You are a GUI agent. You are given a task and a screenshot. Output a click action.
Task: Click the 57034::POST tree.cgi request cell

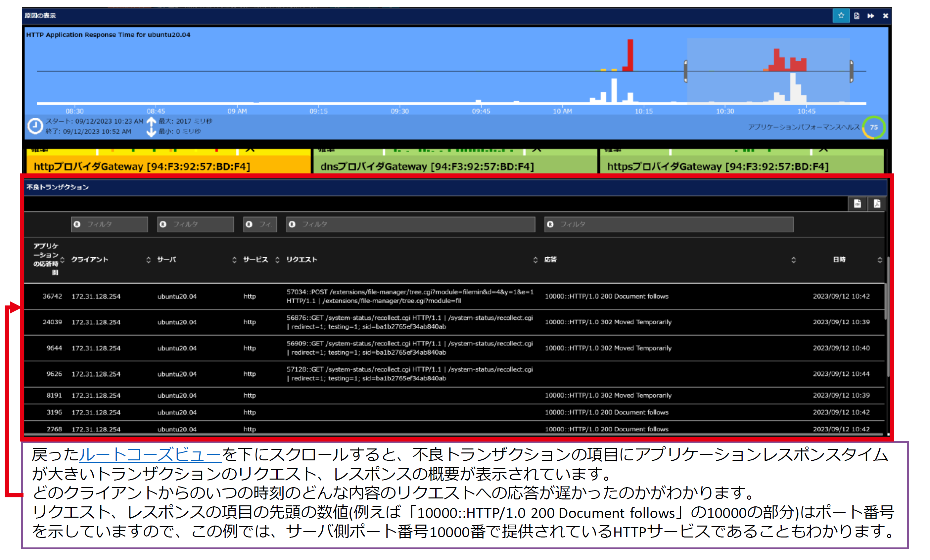[x=410, y=297]
